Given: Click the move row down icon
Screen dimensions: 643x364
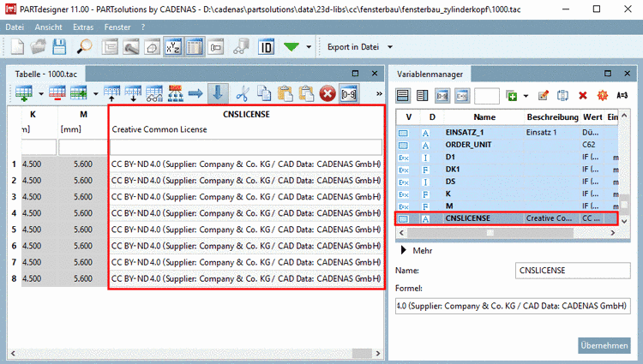Looking at the screenshot, I should point(133,93).
